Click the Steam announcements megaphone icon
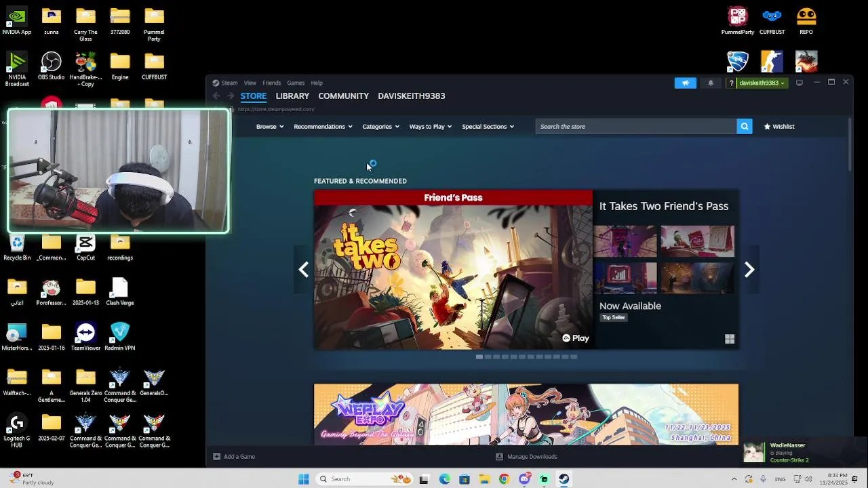 [x=685, y=83]
